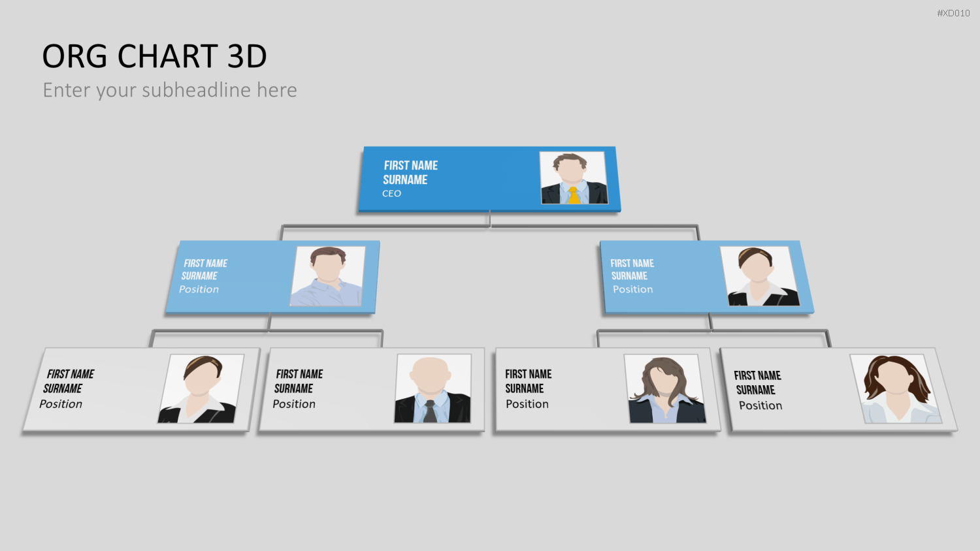The image size is (980, 551).
Task: Select name text in bald man's card
Action: 299,381
